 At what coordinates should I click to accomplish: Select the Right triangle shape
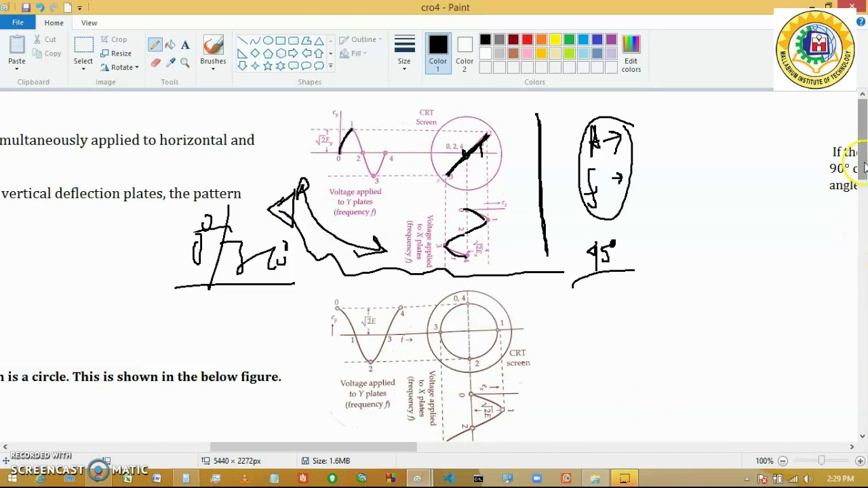click(x=242, y=53)
